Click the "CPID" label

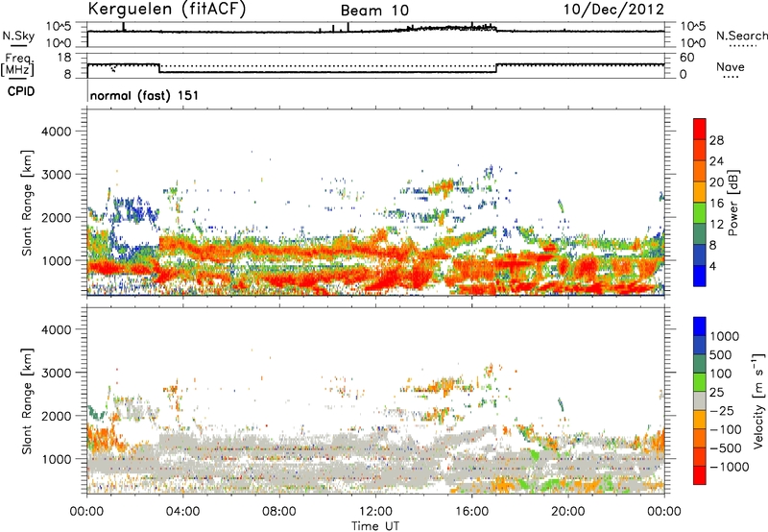tap(21, 91)
